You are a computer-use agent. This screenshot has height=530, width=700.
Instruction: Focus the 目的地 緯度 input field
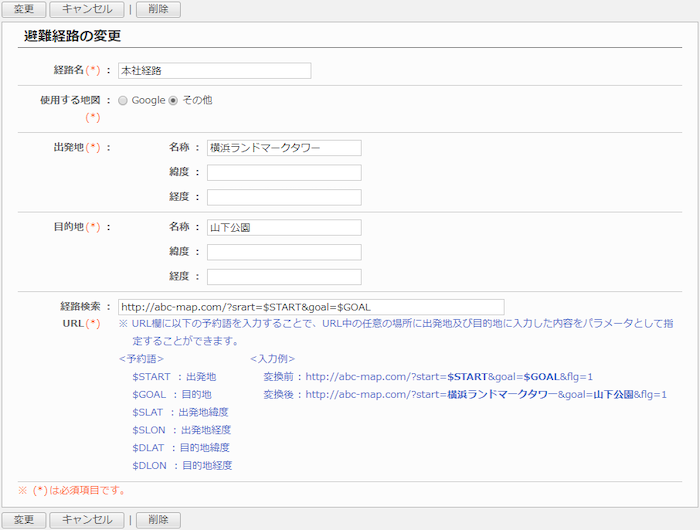point(284,252)
